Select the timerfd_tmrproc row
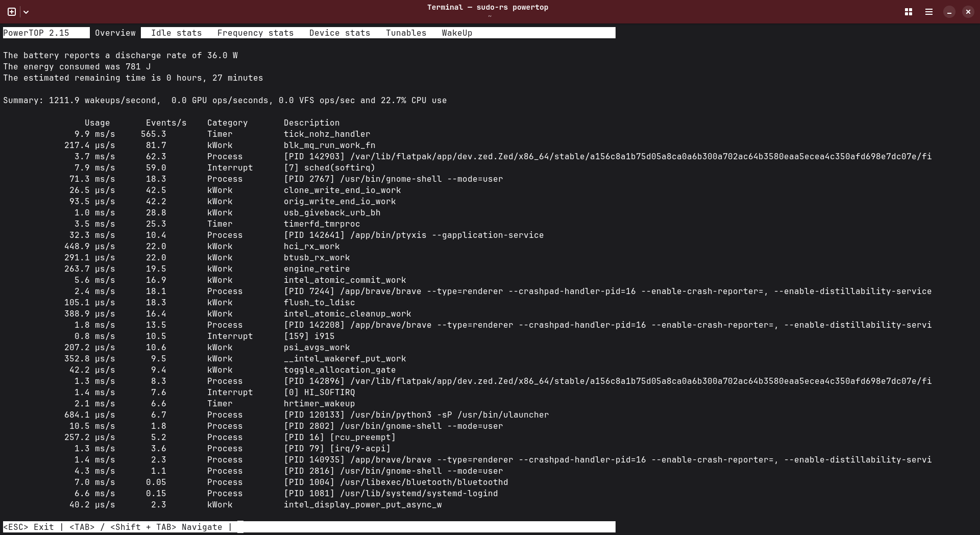This screenshot has height=535, width=980. coord(217,224)
